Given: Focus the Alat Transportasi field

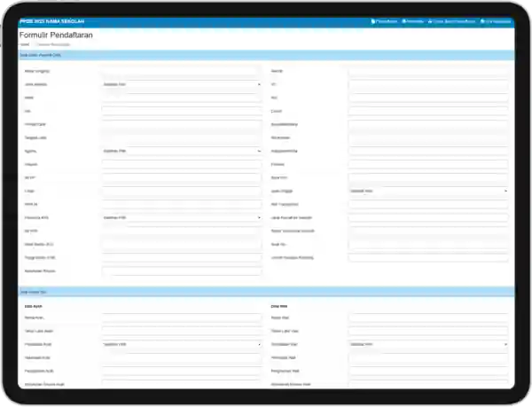Looking at the screenshot, I should (428, 204).
